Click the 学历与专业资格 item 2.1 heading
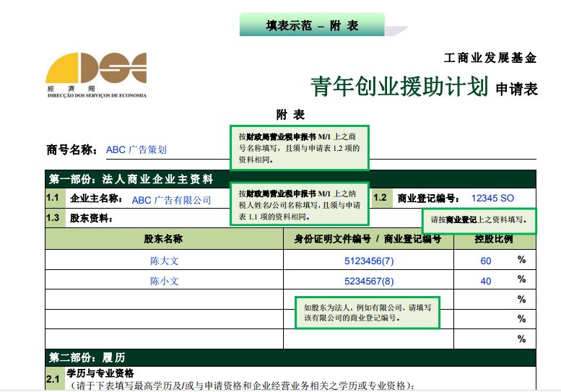This screenshot has width=561, height=392. point(100,373)
